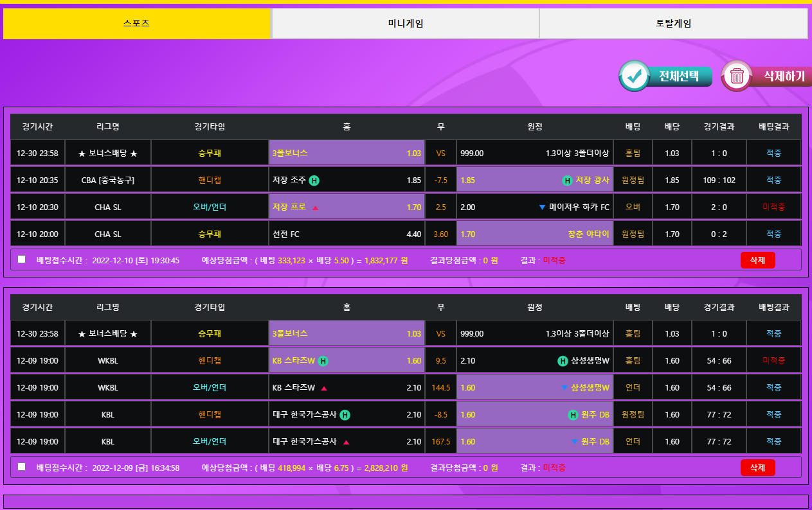Switch to the 스포츠 tab
Viewport: 812px width, 510px height.
136,24
